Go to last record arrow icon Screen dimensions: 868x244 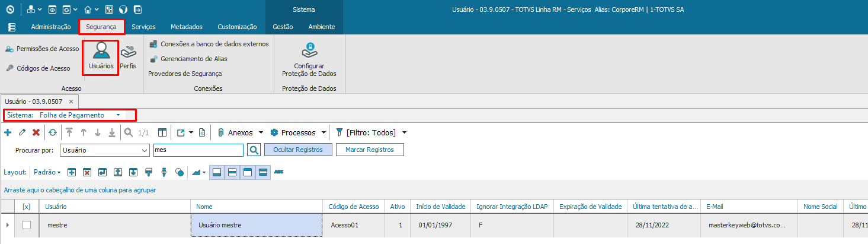click(112, 132)
